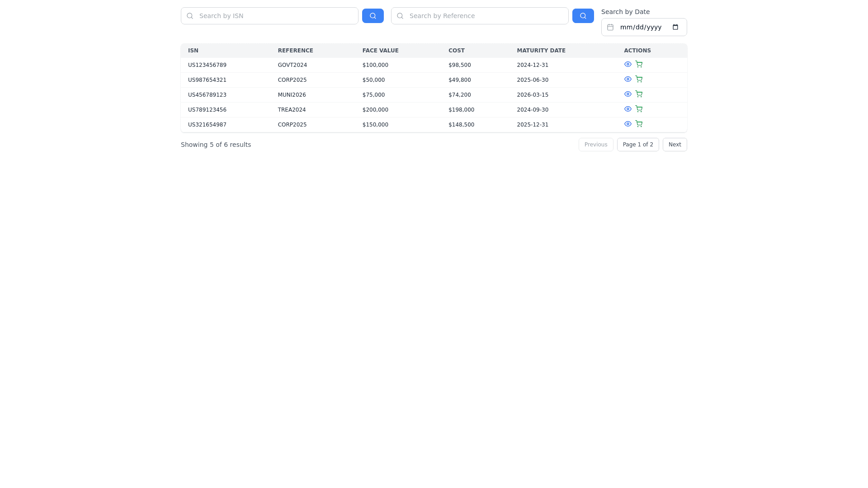Click cart icon in first CORP2025 row
The image size is (868, 488).
639,79
